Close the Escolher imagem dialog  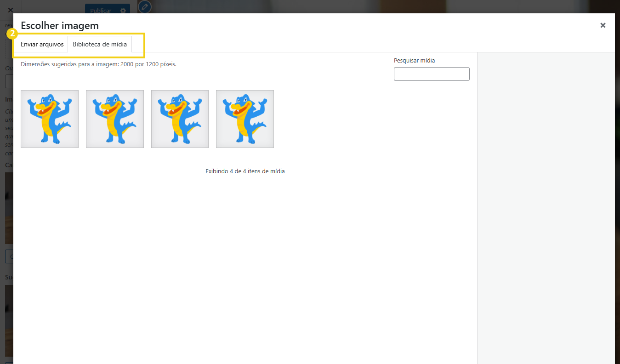tap(603, 25)
